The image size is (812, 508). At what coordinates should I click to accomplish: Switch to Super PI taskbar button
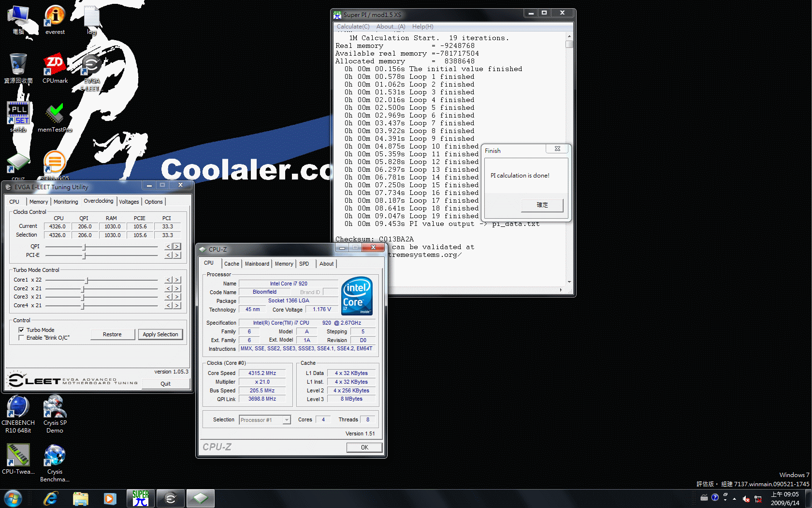[141, 498]
